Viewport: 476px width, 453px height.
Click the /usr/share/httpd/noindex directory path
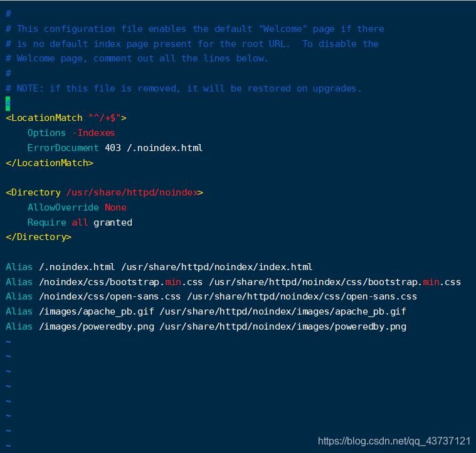pos(132,192)
